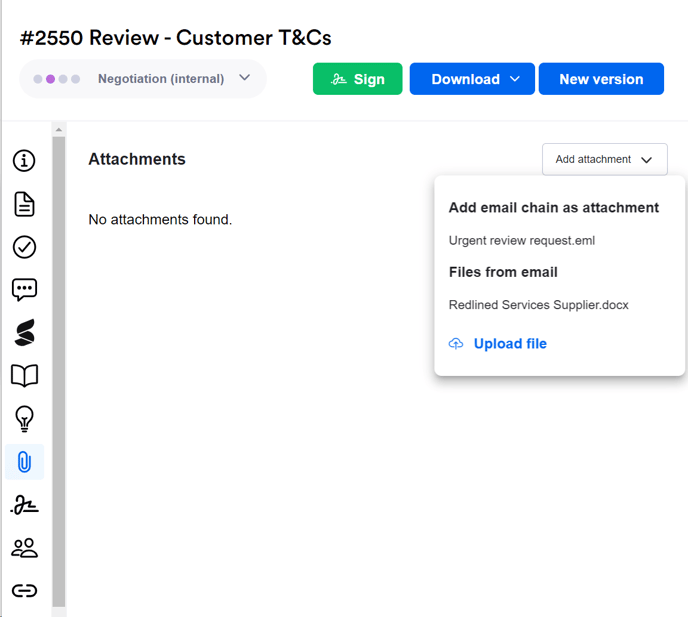
Task: Select Redlined Services Supplier.docx file
Action: (538, 305)
